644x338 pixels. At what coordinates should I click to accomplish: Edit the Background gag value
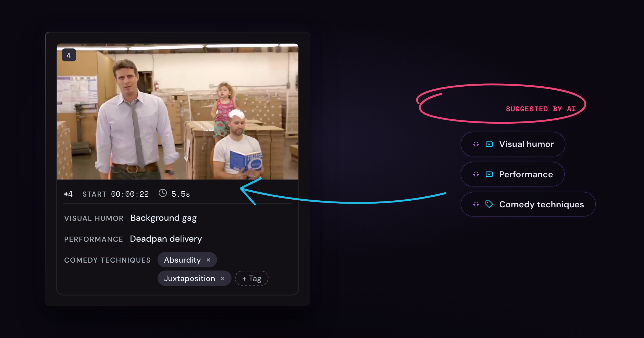coord(163,218)
